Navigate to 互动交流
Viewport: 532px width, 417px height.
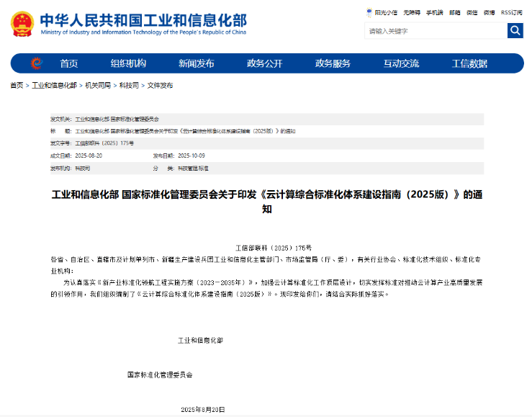[401, 63]
